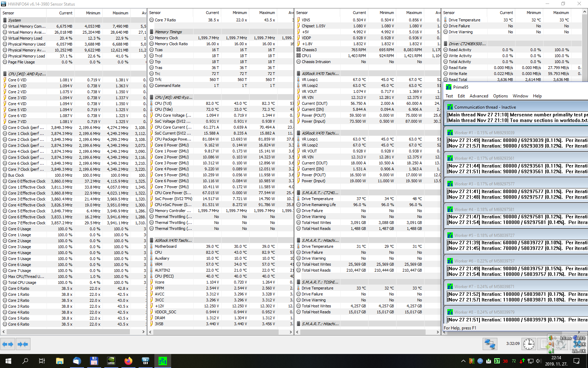The width and height of the screenshot is (588, 368).
Task: Select the Chassis3 fan speed row
Action: click(368, 50)
